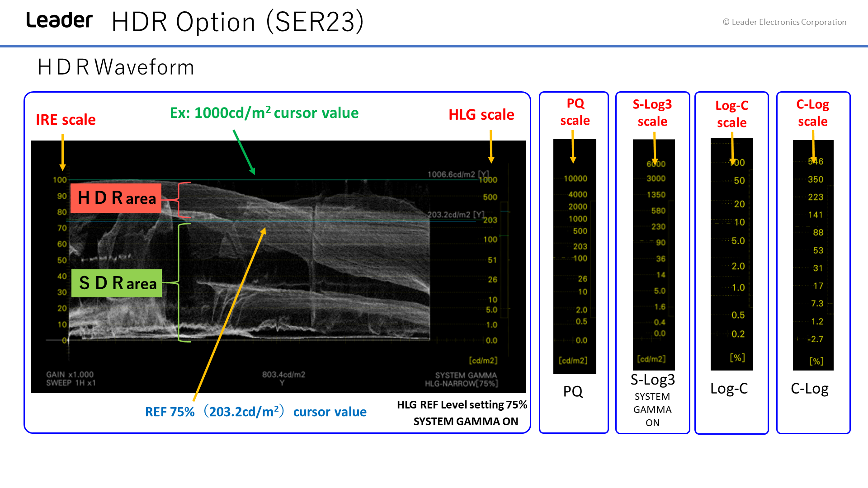
Task: Click the Leader Electronics Corporation copyright text
Action: [x=784, y=22]
